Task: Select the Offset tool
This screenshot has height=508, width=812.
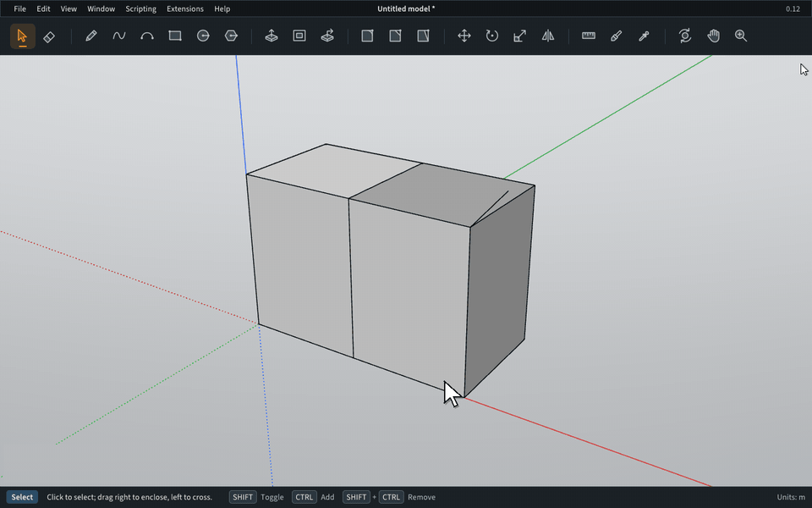Action: [299, 36]
